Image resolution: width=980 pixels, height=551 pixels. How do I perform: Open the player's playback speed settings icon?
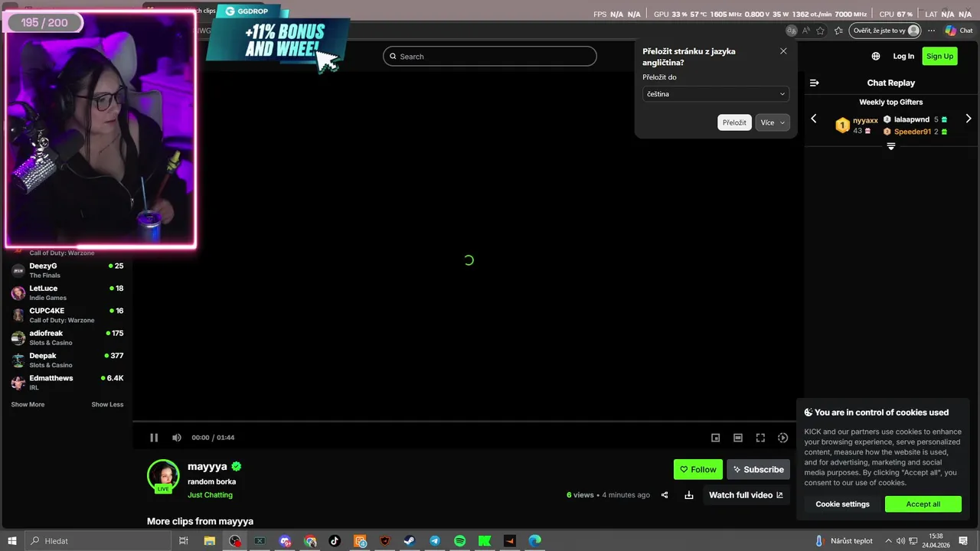[782, 438]
